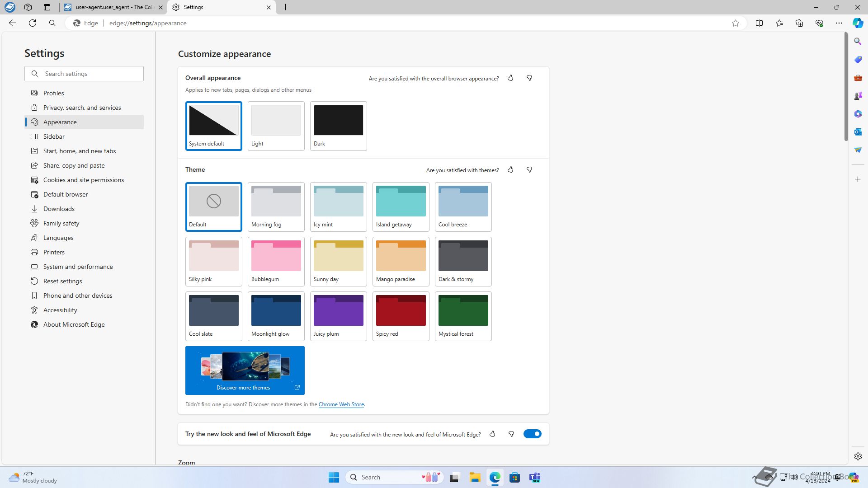Pick the Dark & stormy theme
This screenshot has width=868, height=488.
click(x=463, y=261)
